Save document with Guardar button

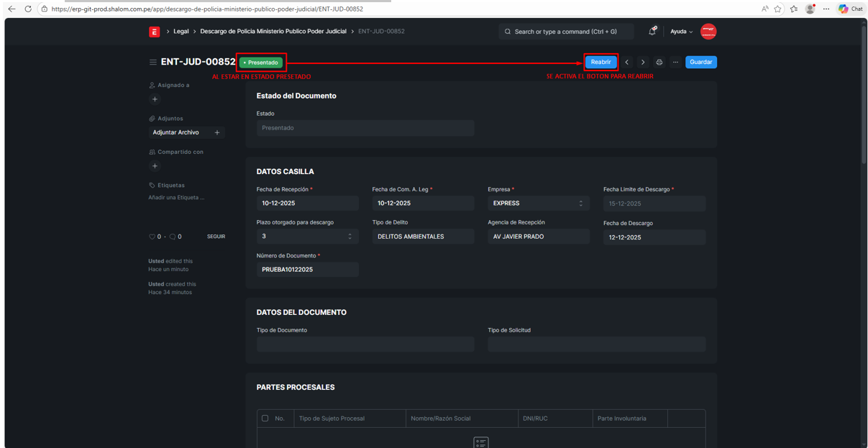click(700, 63)
